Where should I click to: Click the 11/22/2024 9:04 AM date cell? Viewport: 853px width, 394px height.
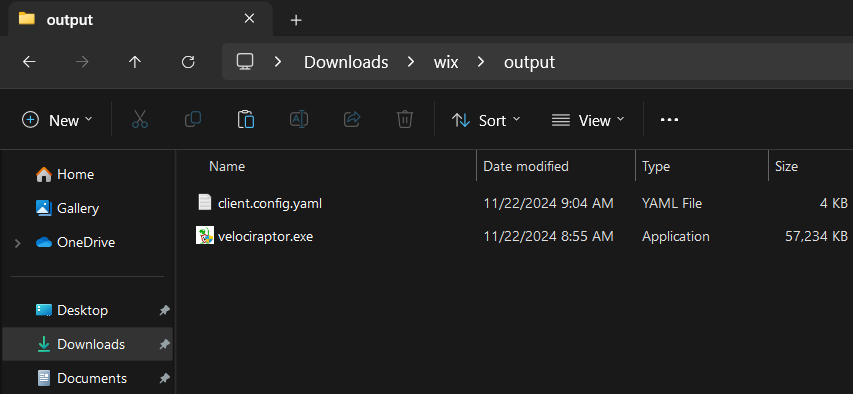pos(548,204)
